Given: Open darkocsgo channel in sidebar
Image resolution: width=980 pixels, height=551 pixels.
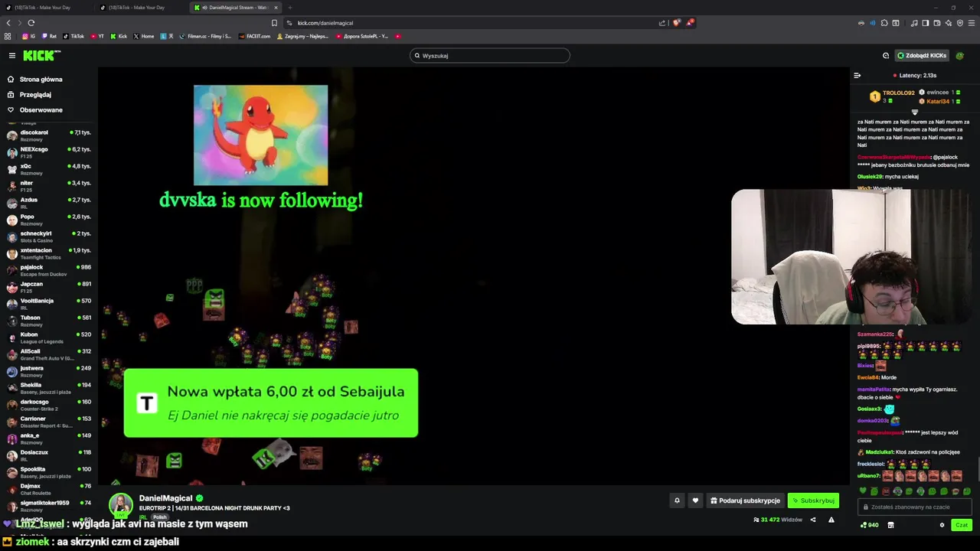Looking at the screenshot, I should coord(49,405).
